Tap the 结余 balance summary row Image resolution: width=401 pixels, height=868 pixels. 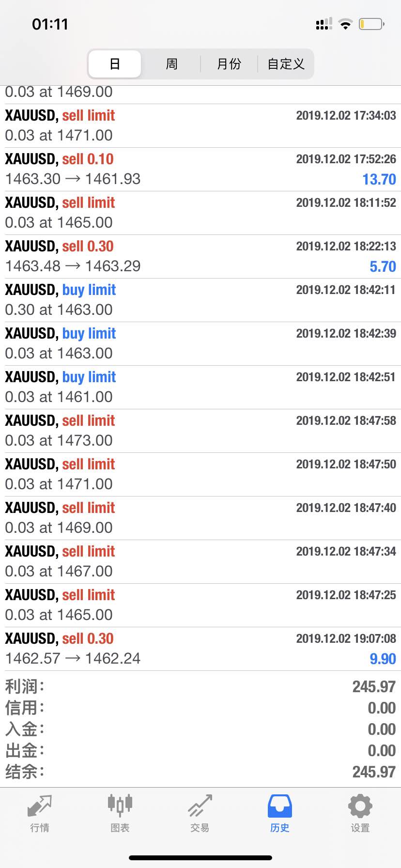pyautogui.click(x=200, y=772)
